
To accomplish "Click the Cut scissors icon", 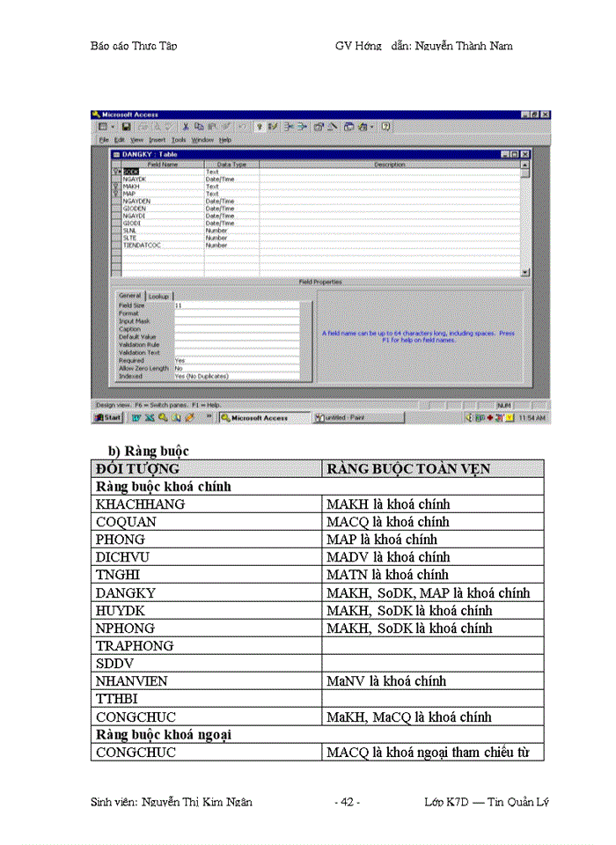I will point(186,127).
